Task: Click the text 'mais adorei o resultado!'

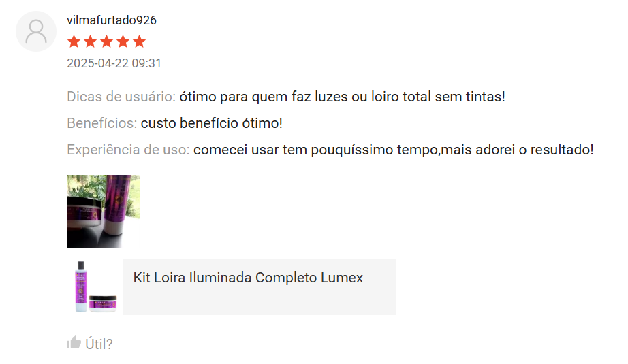Action: [517, 150]
